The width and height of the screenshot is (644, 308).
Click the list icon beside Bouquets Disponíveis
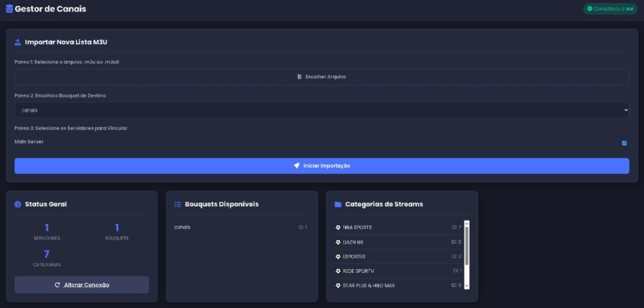(177, 204)
